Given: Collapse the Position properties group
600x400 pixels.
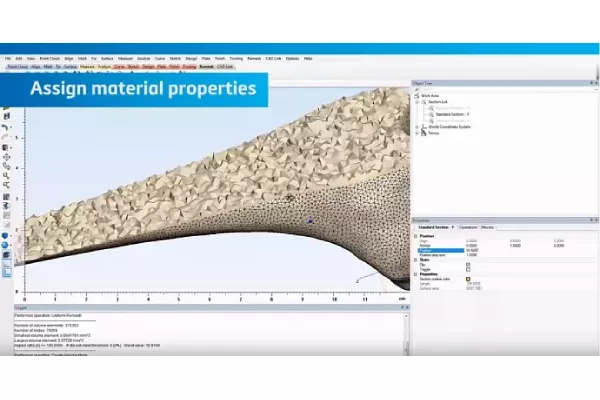Looking at the screenshot, I should [415, 236].
